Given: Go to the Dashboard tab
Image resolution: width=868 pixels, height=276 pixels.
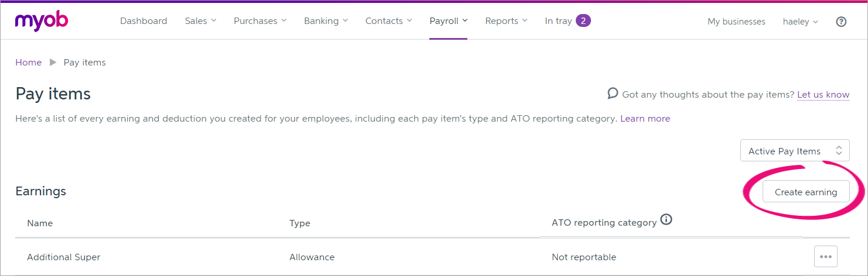Looking at the screenshot, I should pos(143,21).
